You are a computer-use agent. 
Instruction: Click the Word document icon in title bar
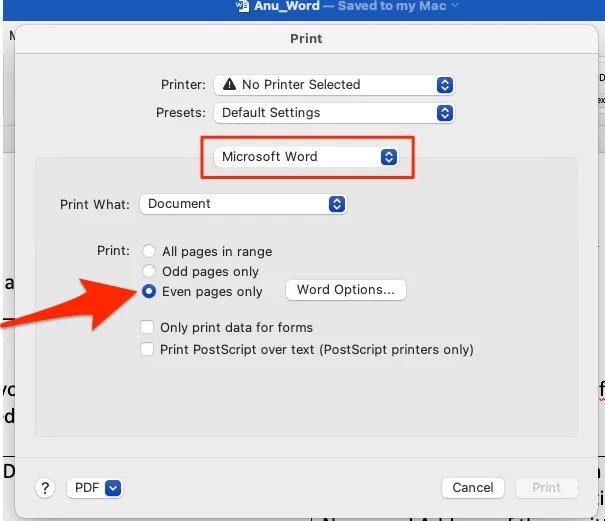pyautogui.click(x=243, y=6)
